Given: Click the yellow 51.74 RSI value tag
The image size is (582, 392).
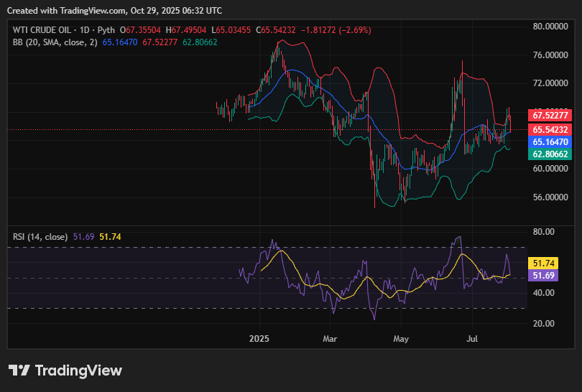Looking at the screenshot, I should 542,263.
